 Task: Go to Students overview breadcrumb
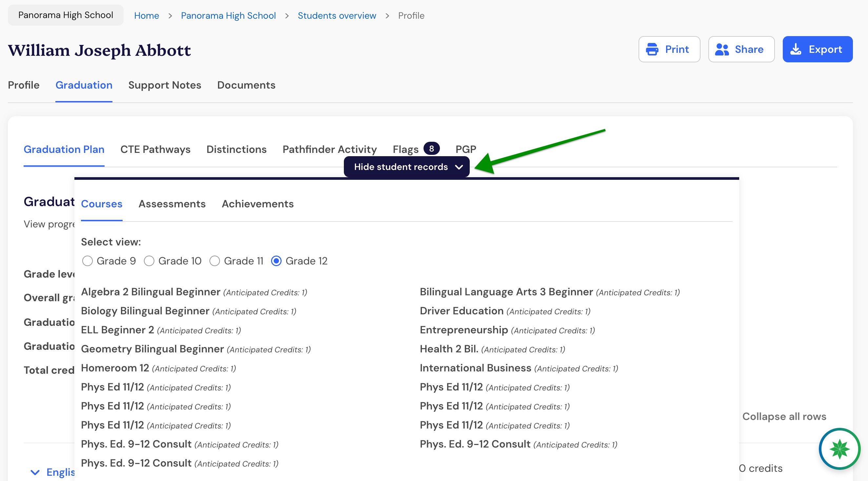pyautogui.click(x=337, y=15)
